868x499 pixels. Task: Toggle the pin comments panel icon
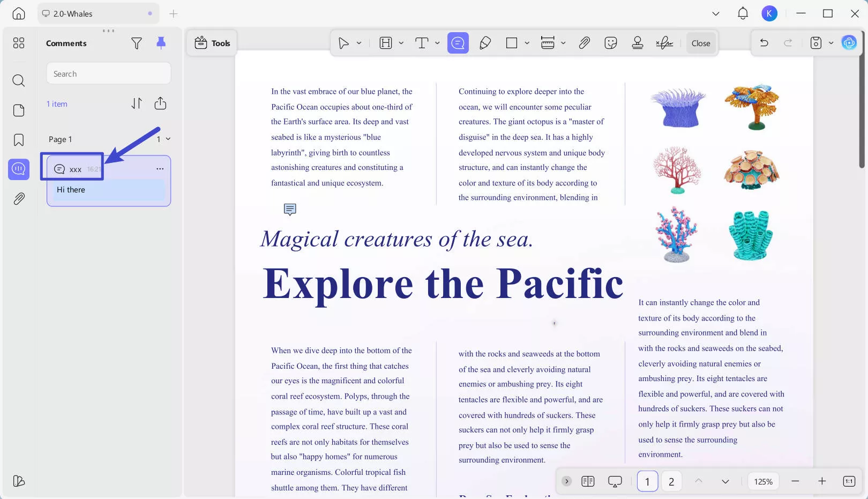(x=161, y=43)
